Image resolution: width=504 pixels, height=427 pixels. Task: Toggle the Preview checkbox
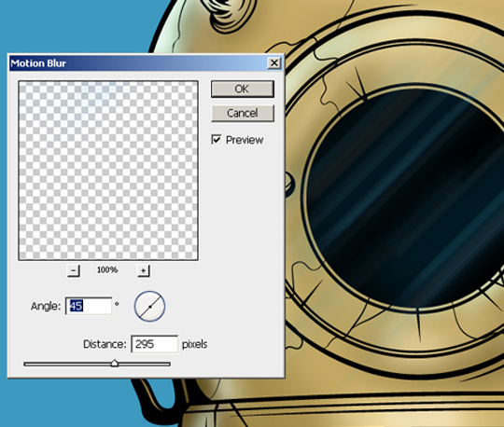[x=217, y=140]
